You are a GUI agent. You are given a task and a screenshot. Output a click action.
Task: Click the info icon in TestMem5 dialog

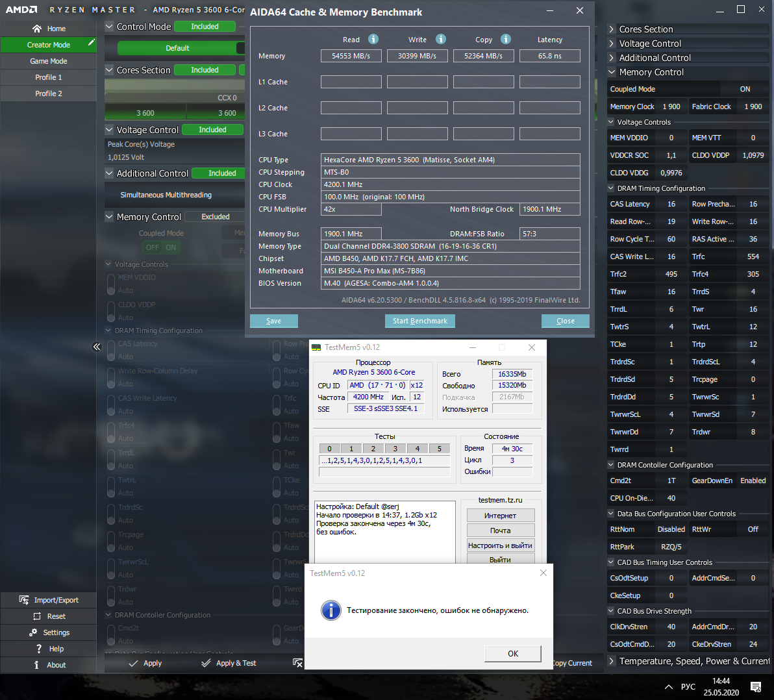click(x=331, y=610)
